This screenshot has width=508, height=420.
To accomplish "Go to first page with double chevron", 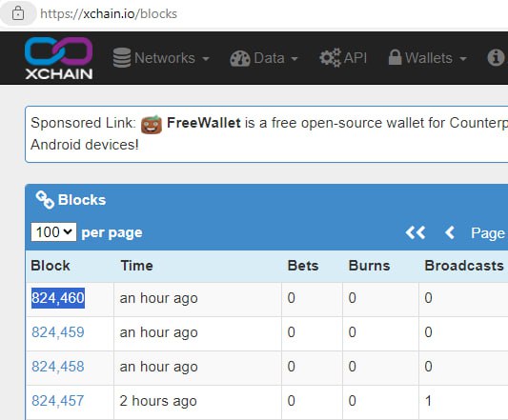I will (x=415, y=232).
